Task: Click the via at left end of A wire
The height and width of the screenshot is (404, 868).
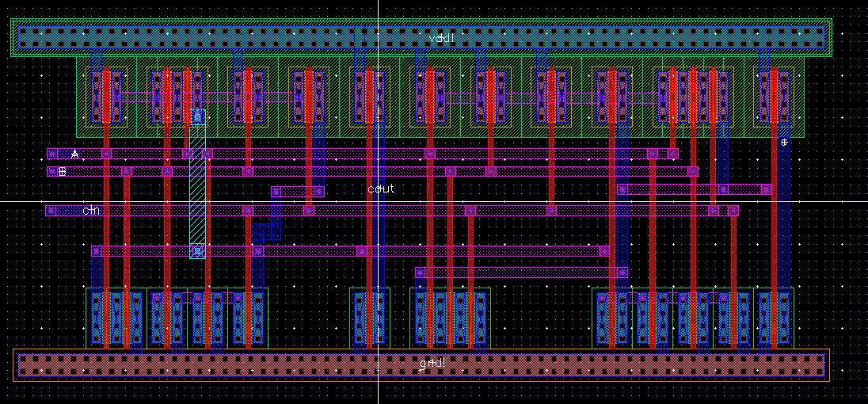Action: (52, 154)
